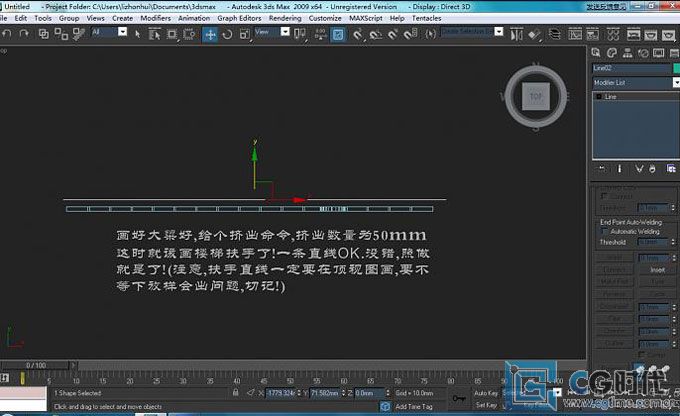The width and height of the screenshot is (680, 416).
Task: Toggle the Spinner Snap icon
Action: (411, 34)
